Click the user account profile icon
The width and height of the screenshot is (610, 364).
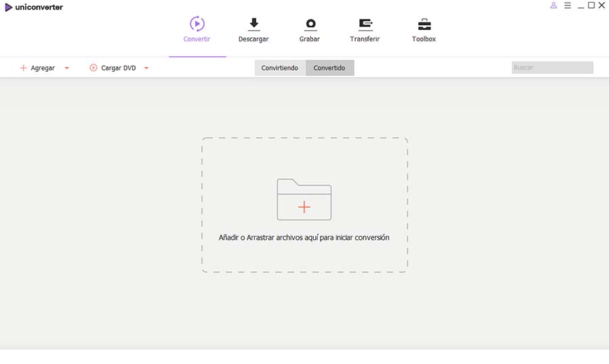[x=553, y=5]
